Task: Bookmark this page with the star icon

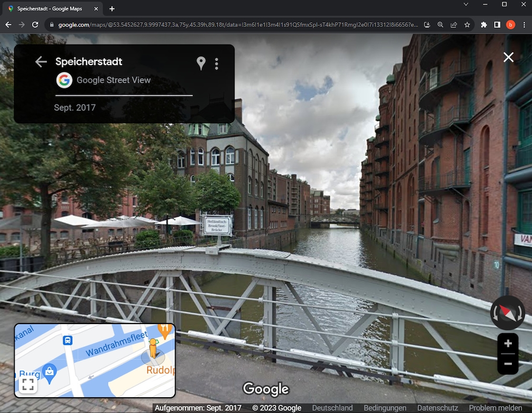Action: (467, 24)
